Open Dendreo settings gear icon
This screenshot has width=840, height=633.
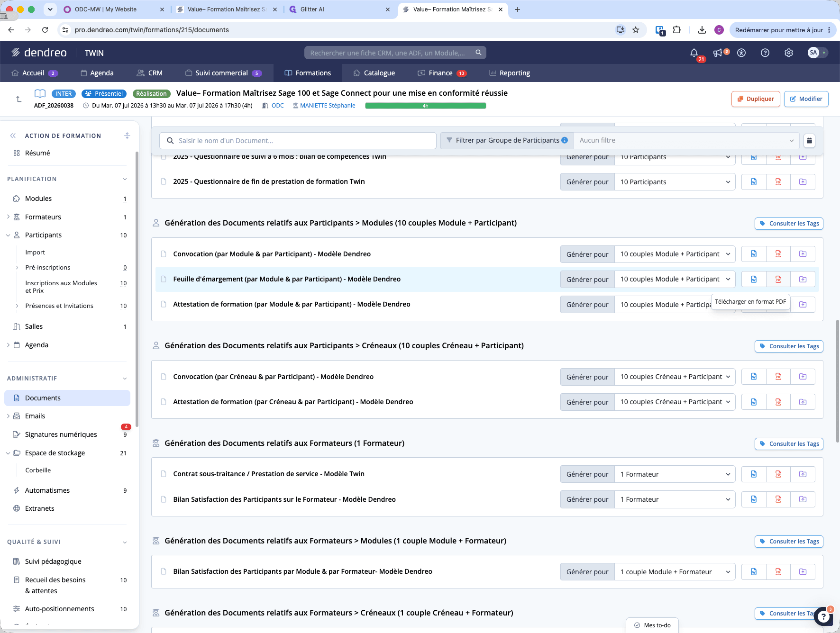tap(789, 53)
